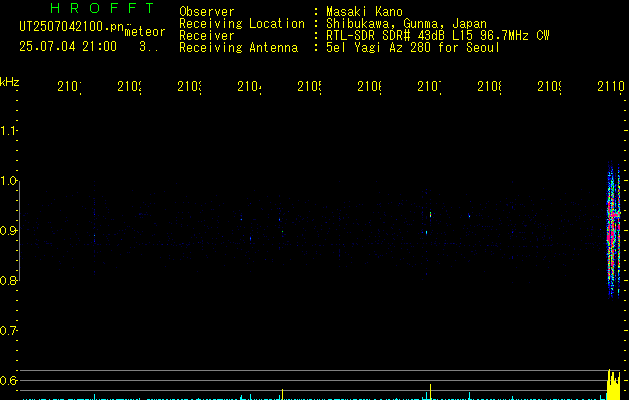Click the 1.1 kHz axis label
The image size is (629, 400).
(x=8, y=131)
